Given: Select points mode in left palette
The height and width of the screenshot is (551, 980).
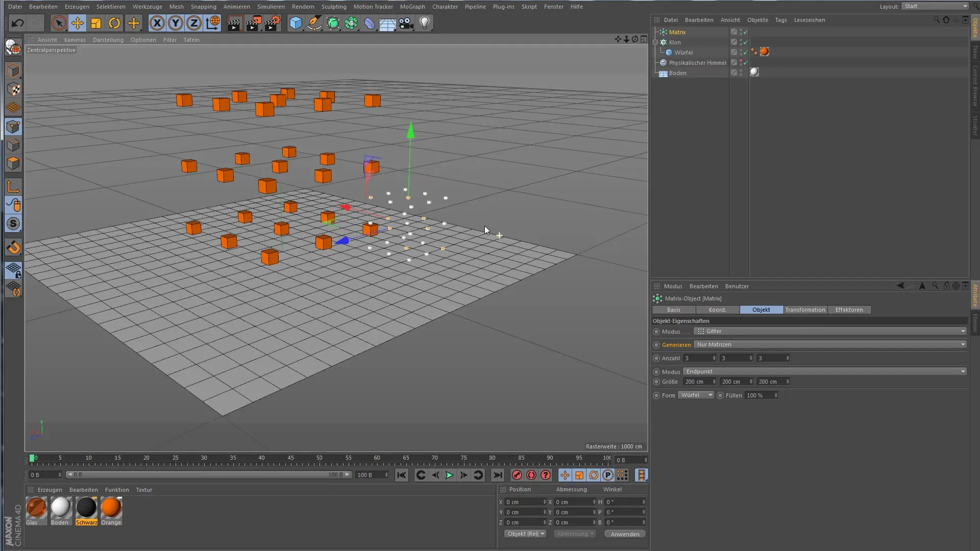Looking at the screenshot, I should point(13,127).
